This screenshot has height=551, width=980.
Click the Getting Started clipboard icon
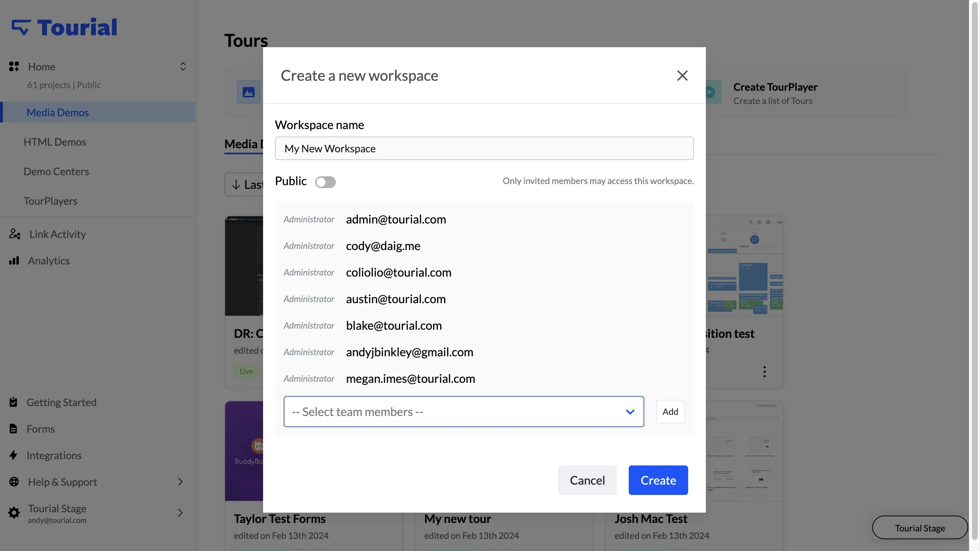[x=13, y=402]
